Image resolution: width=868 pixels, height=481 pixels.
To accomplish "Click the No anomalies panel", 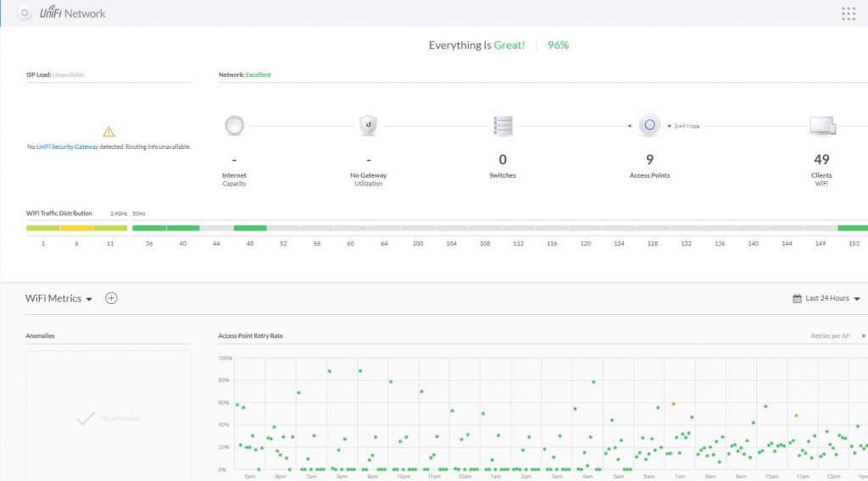I will coord(108,417).
